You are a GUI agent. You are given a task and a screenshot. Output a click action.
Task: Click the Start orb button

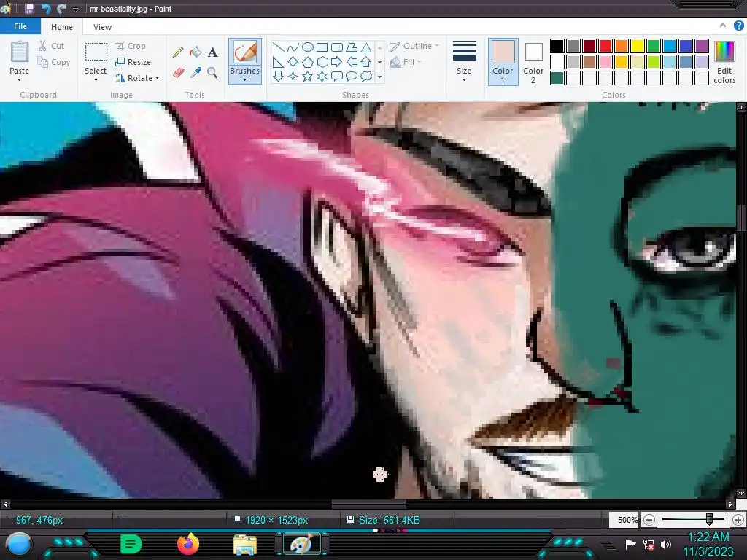tap(18, 545)
